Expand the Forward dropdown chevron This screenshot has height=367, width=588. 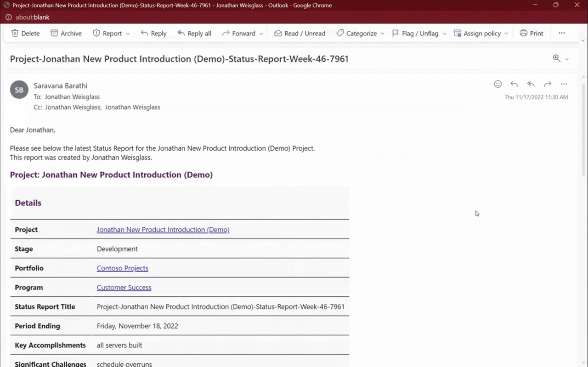(261, 33)
